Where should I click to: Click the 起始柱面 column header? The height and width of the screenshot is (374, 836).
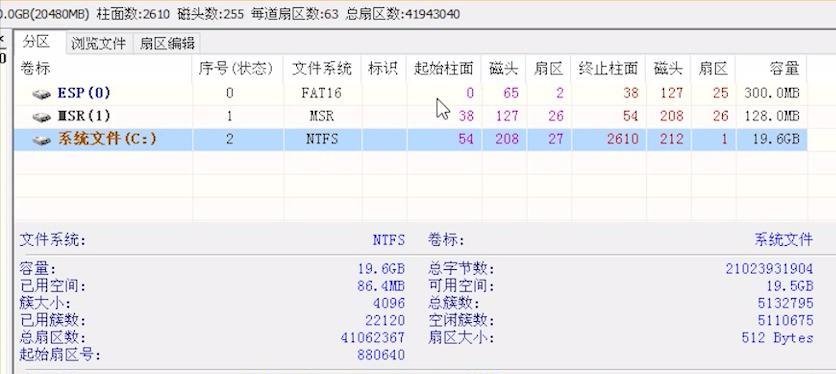(x=444, y=68)
